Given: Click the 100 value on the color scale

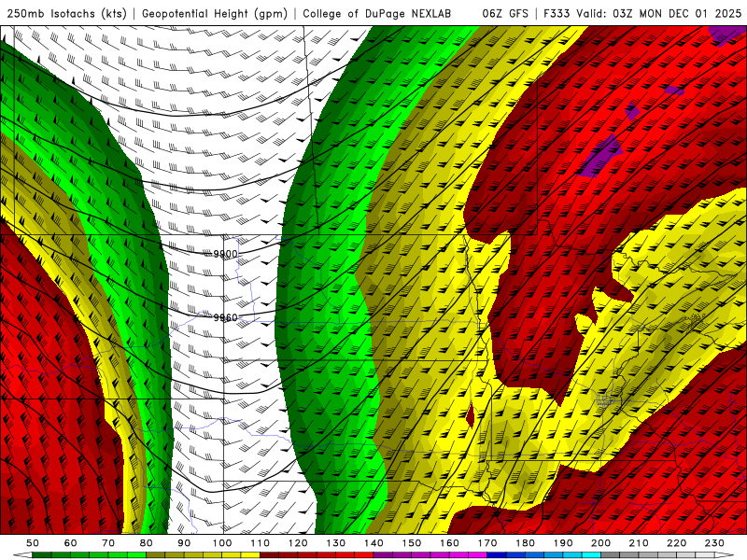Looking at the screenshot, I should click(x=222, y=543).
